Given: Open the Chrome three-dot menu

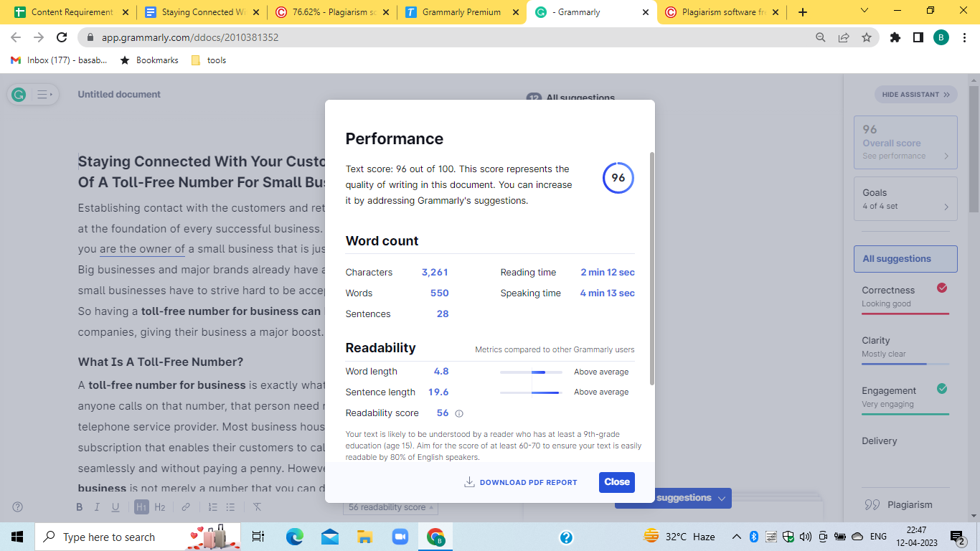Looking at the screenshot, I should (x=963, y=37).
